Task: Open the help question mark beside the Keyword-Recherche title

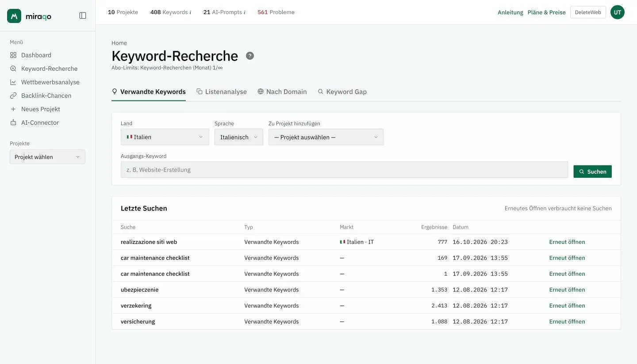Action: [250, 56]
